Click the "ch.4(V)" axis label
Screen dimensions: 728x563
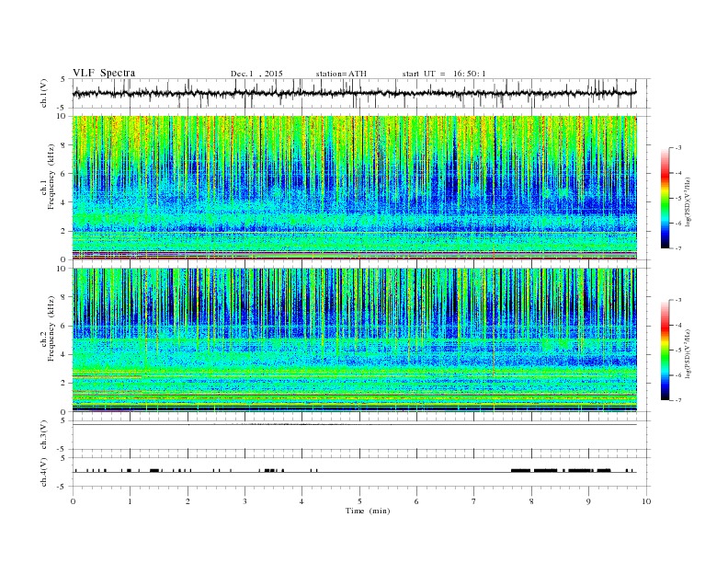(x=44, y=473)
